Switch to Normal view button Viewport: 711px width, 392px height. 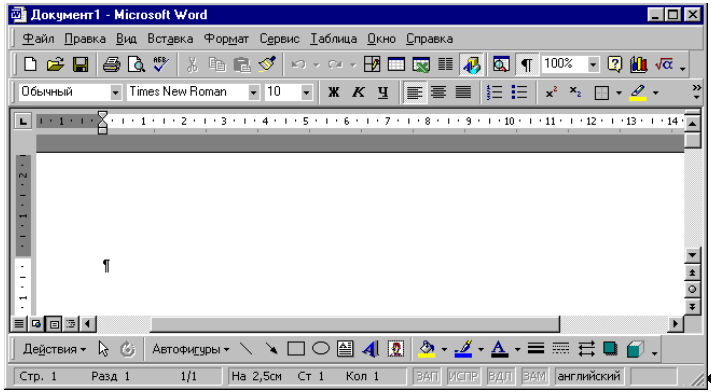(x=19, y=324)
